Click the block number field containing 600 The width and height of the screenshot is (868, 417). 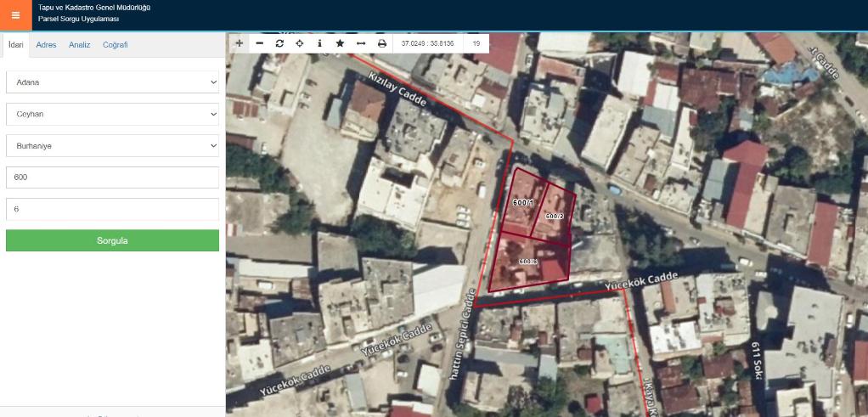click(112, 178)
